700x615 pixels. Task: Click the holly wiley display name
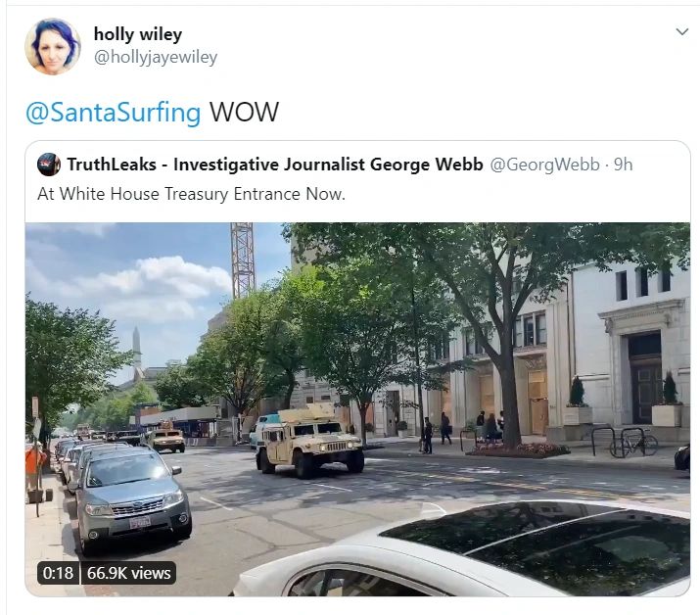(138, 34)
